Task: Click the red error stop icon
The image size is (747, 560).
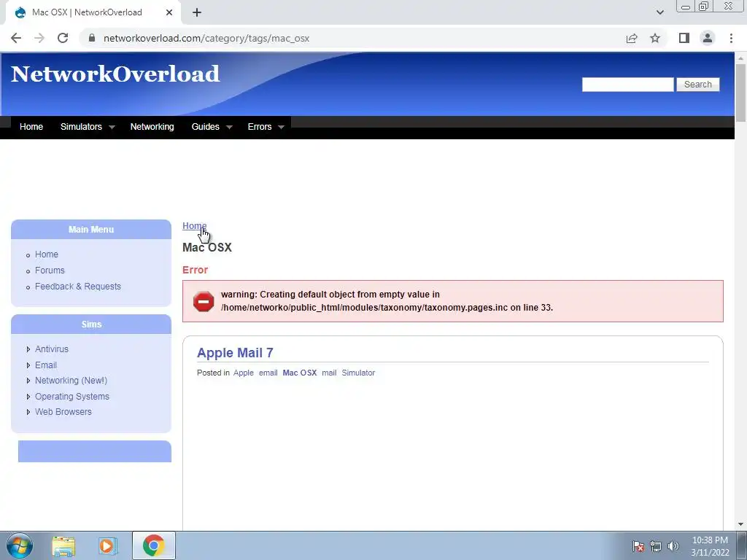Action: (204, 301)
